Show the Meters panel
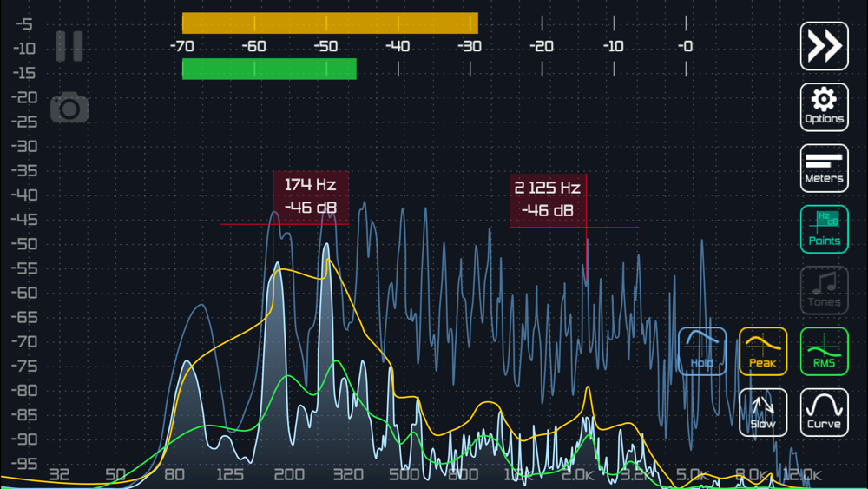868x489 pixels. pyautogui.click(x=824, y=169)
